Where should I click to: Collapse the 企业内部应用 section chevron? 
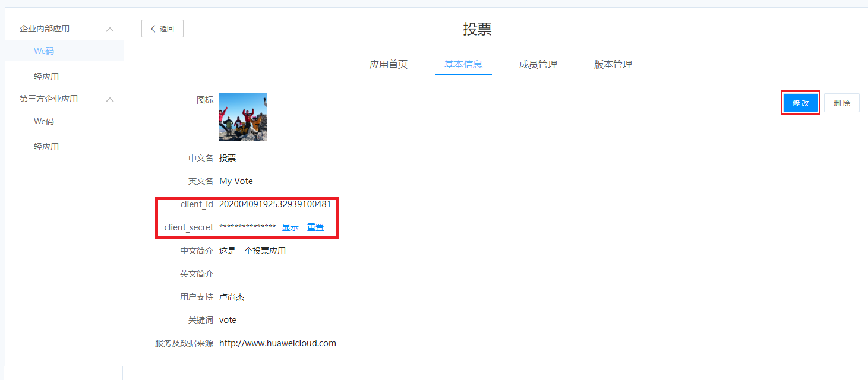(110, 29)
